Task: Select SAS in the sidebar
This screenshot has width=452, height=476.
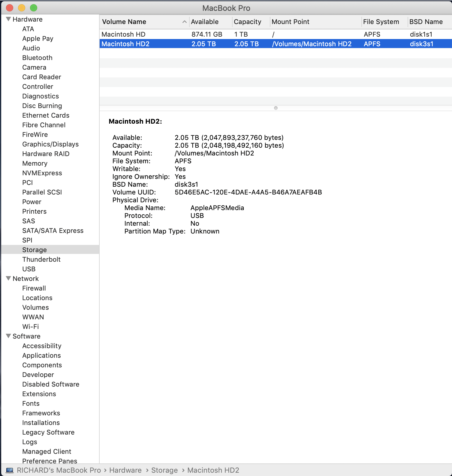Action: click(x=29, y=221)
